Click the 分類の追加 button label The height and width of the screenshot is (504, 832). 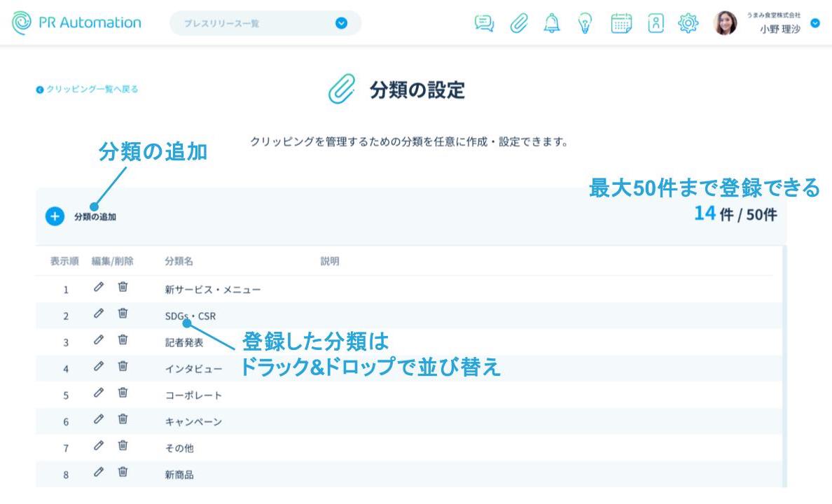pos(95,217)
